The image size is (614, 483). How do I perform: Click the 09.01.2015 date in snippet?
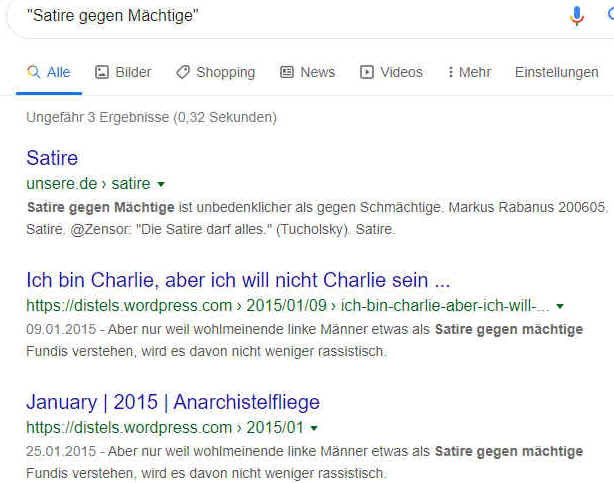[61, 329]
